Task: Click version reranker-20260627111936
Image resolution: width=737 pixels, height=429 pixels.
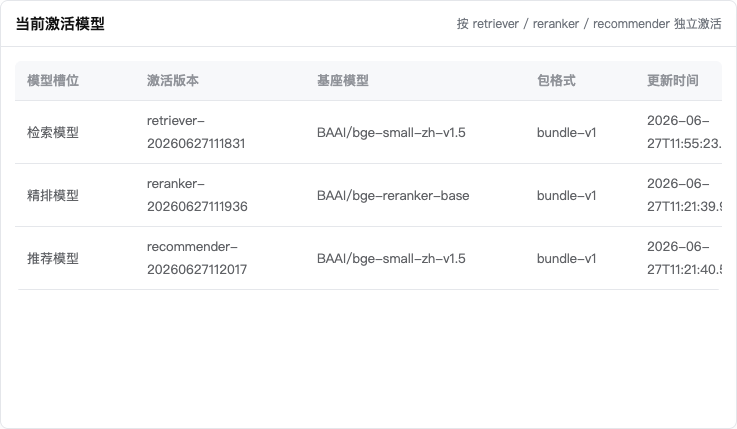Action: 197,195
